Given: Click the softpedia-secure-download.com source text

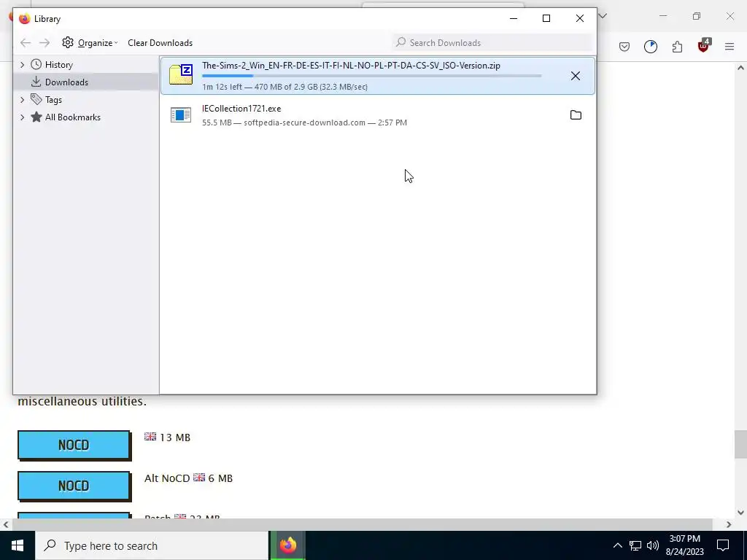Looking at the screenshot, I should pyautogui.click(x=304, y=122).
